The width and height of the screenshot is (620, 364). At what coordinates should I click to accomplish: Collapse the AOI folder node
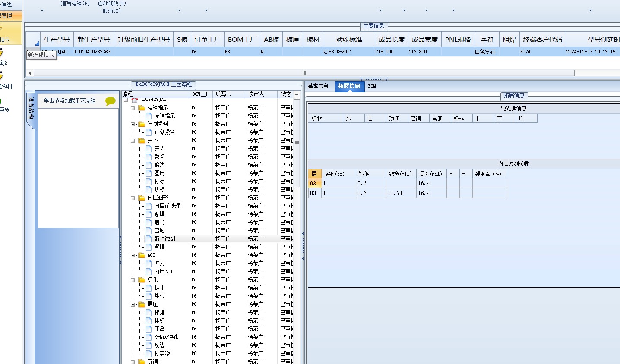(x=133, y=255)
